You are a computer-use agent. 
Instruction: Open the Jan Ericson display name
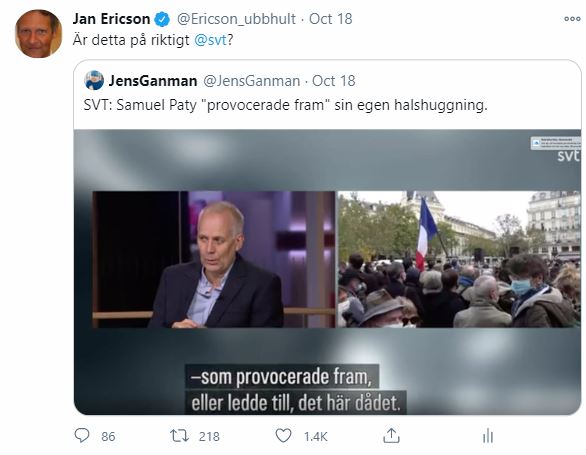coord(111,19)
